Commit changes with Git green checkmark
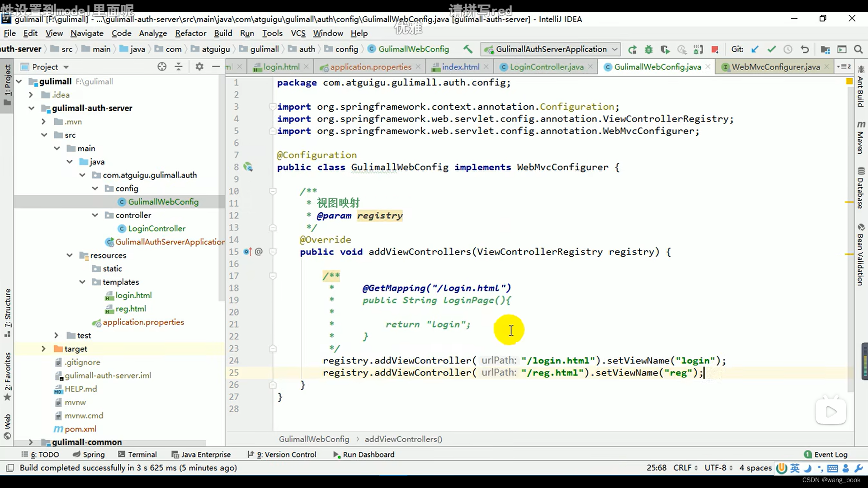This screenshot has width=868, height=488. click(772, 49)
